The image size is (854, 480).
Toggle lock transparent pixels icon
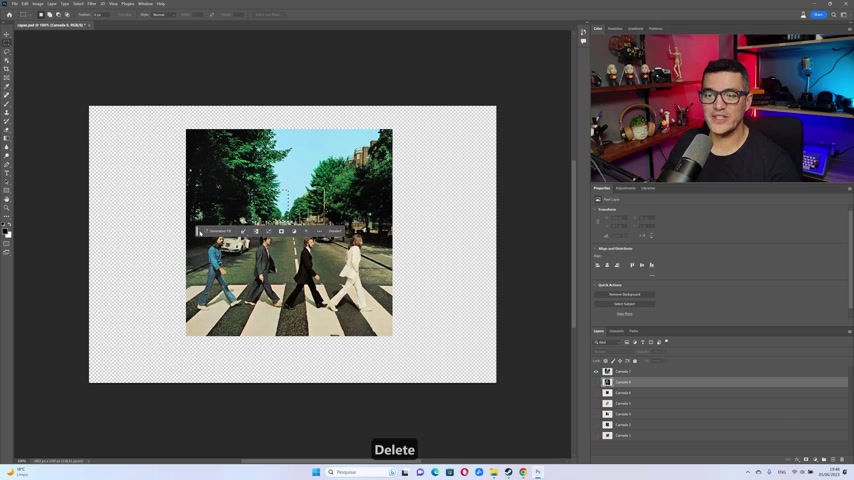point(606,361)
